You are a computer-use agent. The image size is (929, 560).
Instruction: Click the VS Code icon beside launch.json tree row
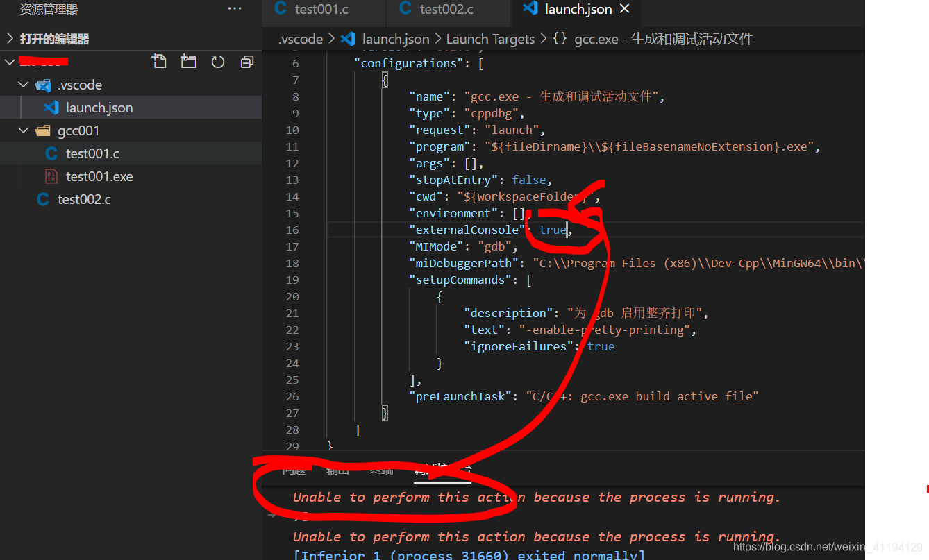51,108
